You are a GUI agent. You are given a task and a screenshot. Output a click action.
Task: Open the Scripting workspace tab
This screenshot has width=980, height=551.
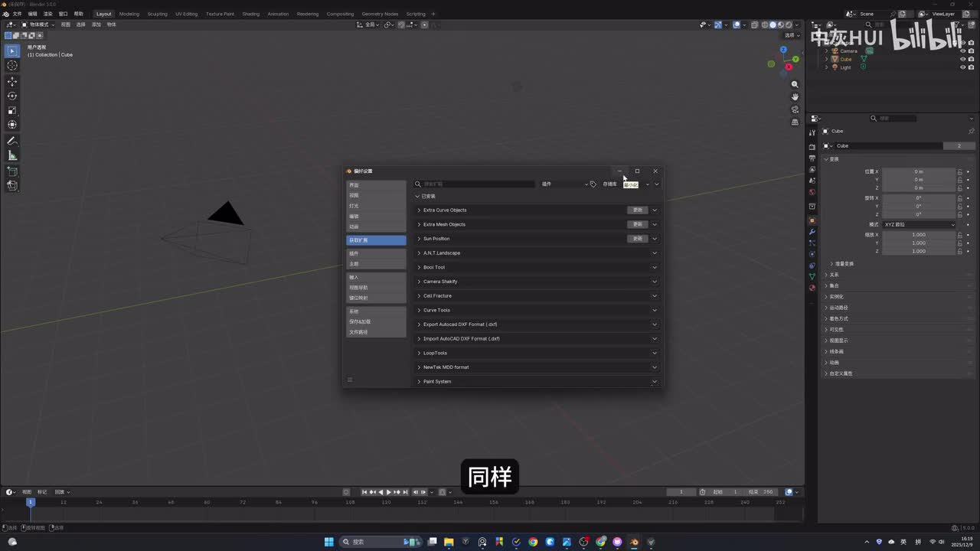point(416,14)
